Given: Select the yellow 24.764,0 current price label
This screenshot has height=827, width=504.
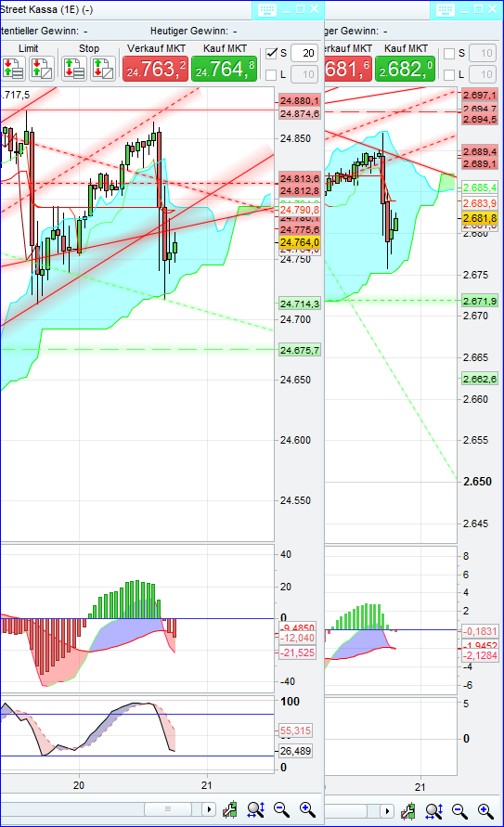Looking at the screenshot, I should [x=300, y=242].
